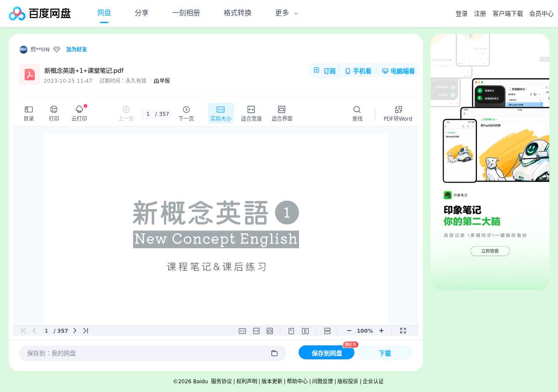Viewport: 558px width, 392px height.
Task: Click the 手机看 button
Action: (x=358, y=71)
